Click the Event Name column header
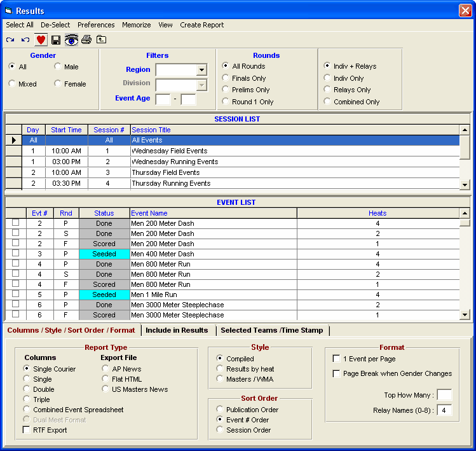 coord(214,213)
